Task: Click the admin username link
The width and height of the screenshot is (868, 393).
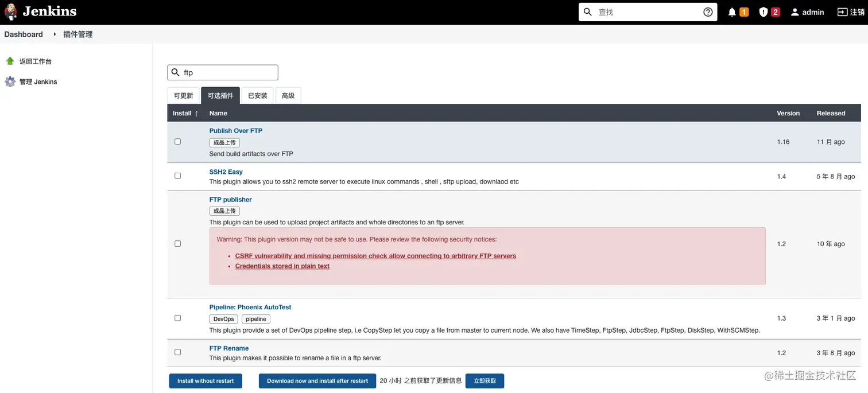Action: pos(813,12)
